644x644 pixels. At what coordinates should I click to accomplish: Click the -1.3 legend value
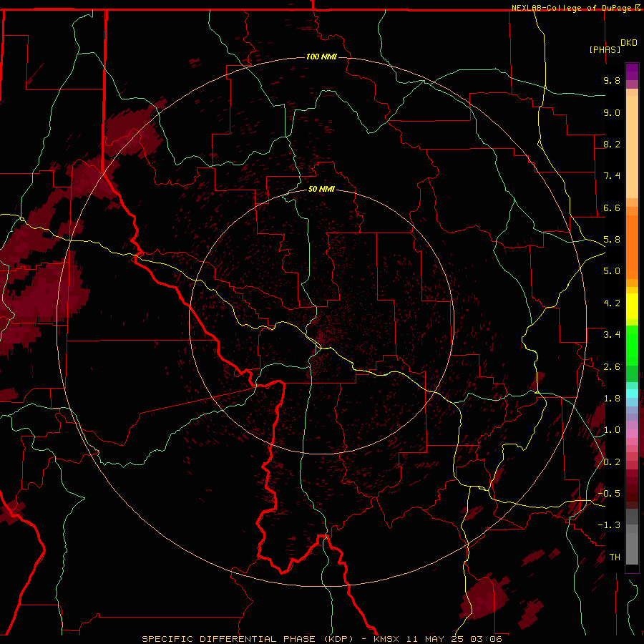(609, 525)
